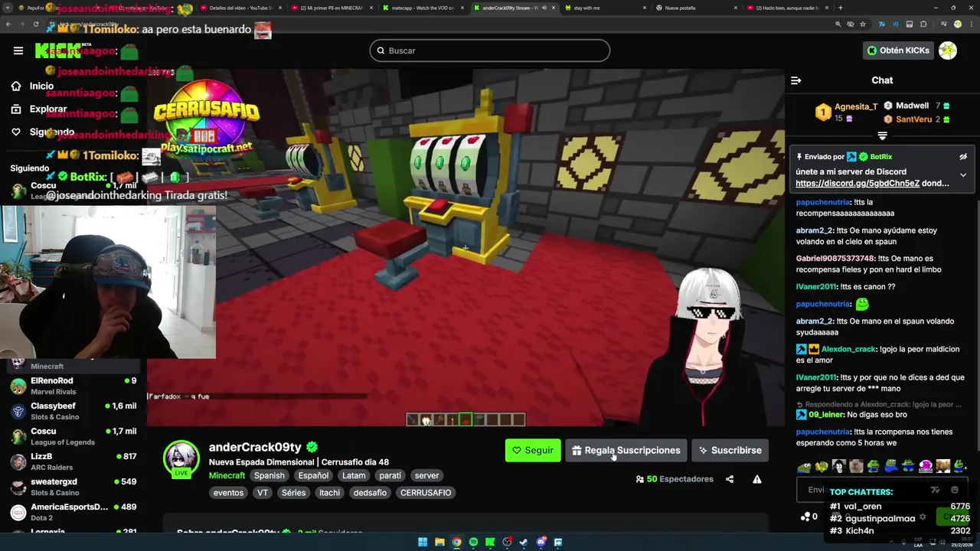Screen dimensions: 980x551
Task: Open the user avatar menu
Action: coord(948,51)
